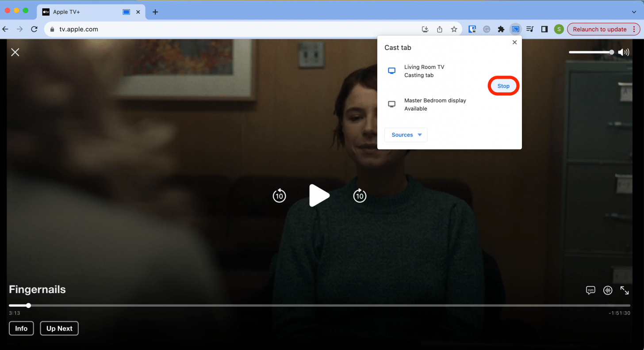Click the play button in video center
Screen dimensions: 644x350
pyautogui.click(x=319, y=195)
